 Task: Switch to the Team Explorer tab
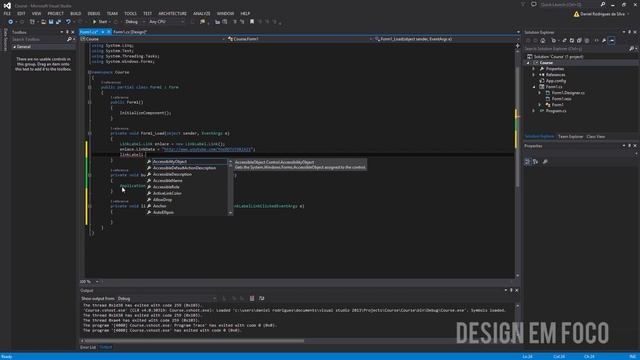pos(570,136)
